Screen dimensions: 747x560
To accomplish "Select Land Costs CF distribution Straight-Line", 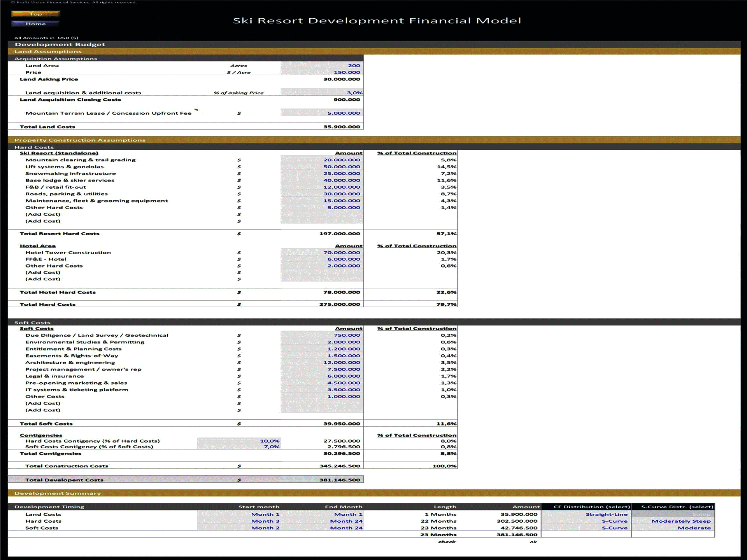I will coord(586,514).
